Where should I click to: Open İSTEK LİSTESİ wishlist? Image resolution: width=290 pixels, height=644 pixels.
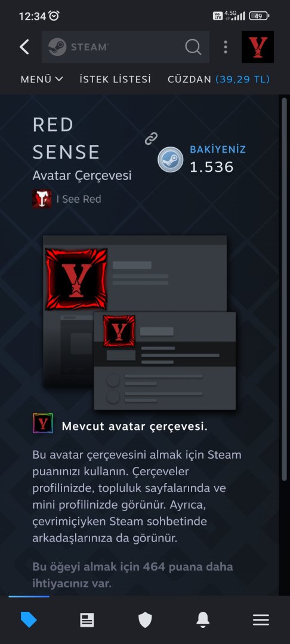[115, 79]
